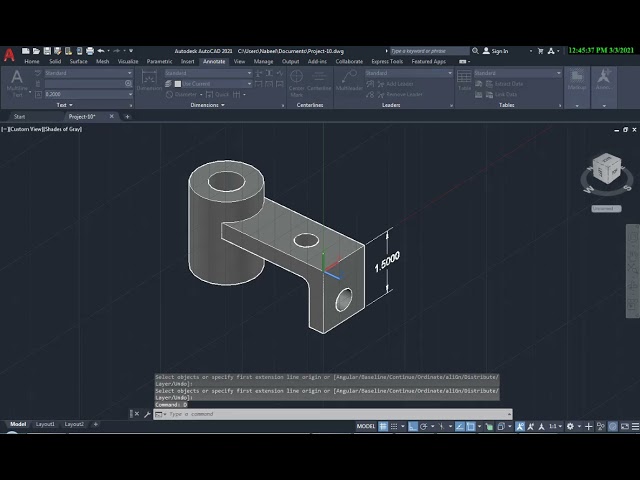Click the Plot printer icon
This screenshot has width=640, height=480.
(90, 51)
